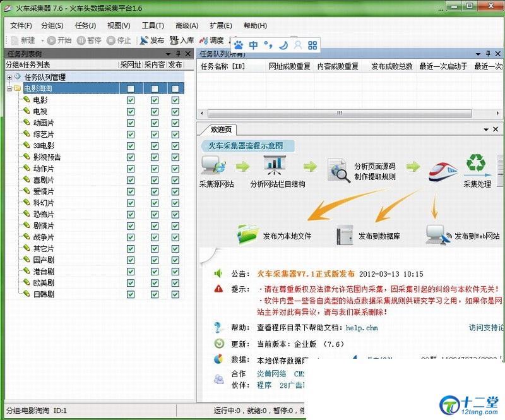This screenshot has width=505, height=420.
Task: Click the user avatar icon in IME bar
Action: tap(298, 45)
